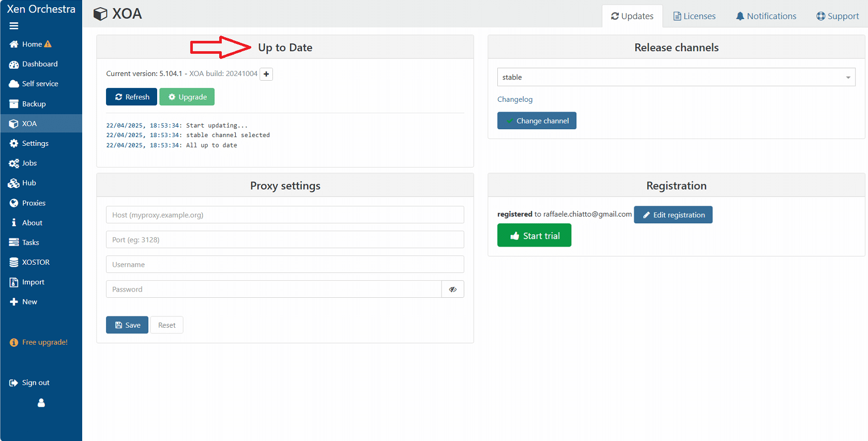Click the Tasks list icon

(14, 242)
